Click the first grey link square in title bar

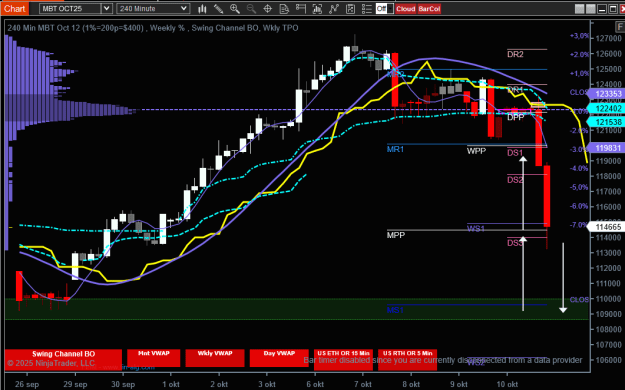coord(580,9)
